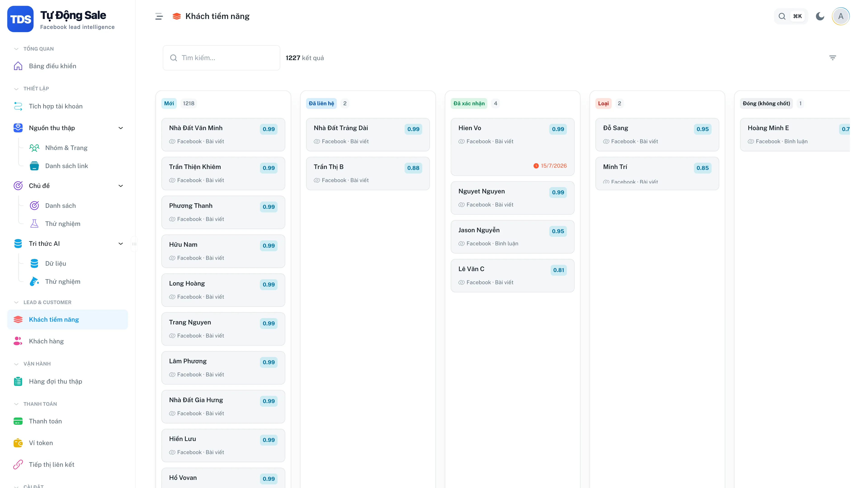Open user avatar A menu
This screenshot has height=488, width=868.
(841, 16)
